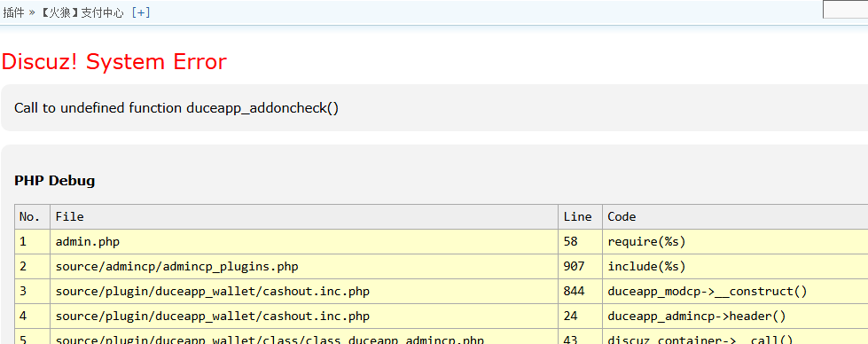Select the require(%s) code cell
Viewport: 868px width, 344px height.
735,241
